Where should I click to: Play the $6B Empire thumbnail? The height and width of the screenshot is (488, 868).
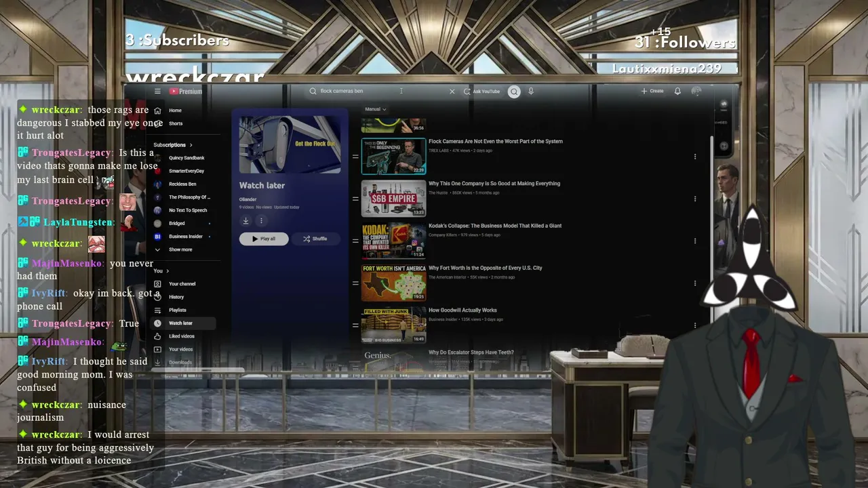point(393,199)
